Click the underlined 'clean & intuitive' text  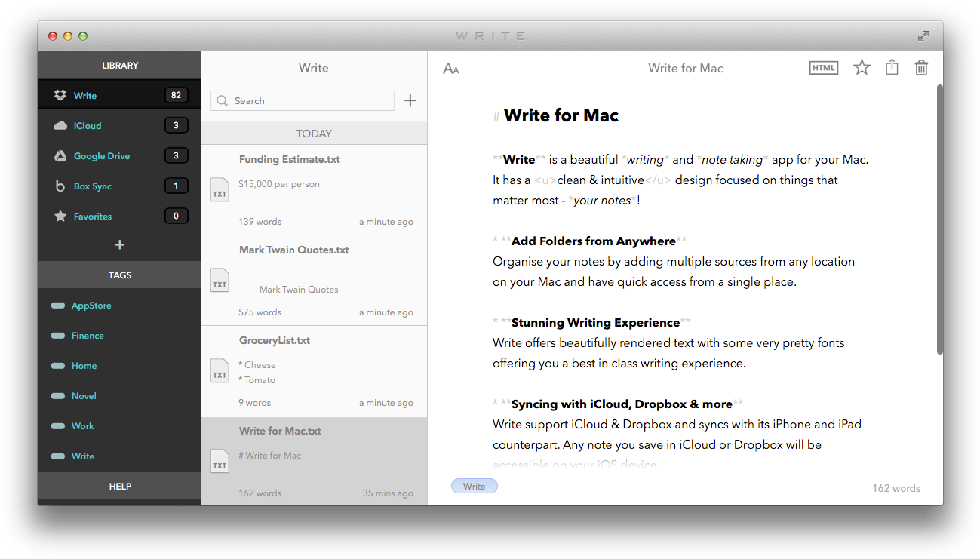pyautogui.click(x=601, y=180)
